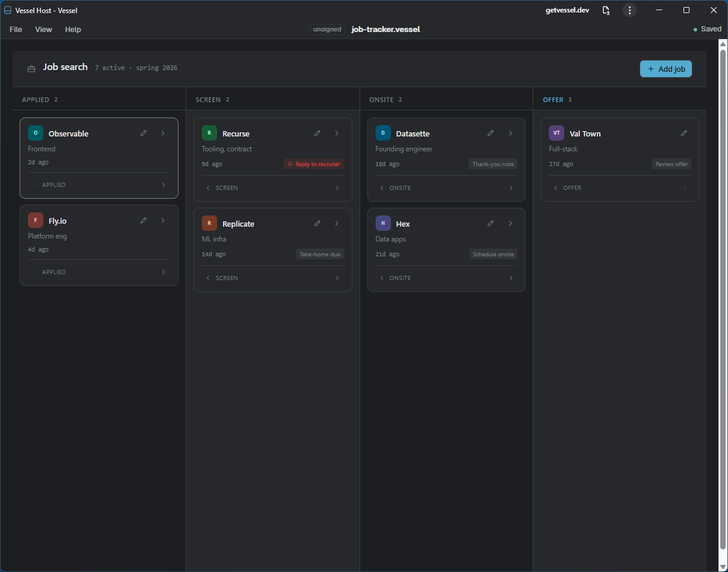This screenshot has width=728, height=572.
Task: Move Observable forward to next stage
Action: point(164,185)
